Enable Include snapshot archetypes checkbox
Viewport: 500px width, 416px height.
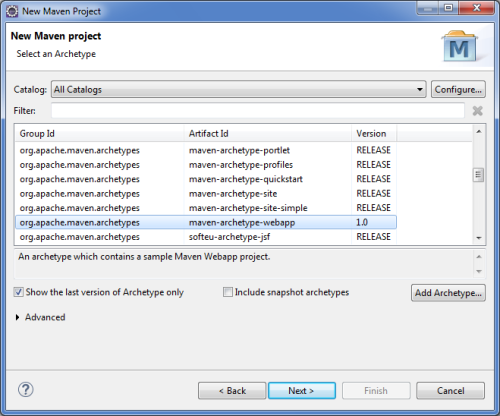pyautogui.click(x=228, y=292)
